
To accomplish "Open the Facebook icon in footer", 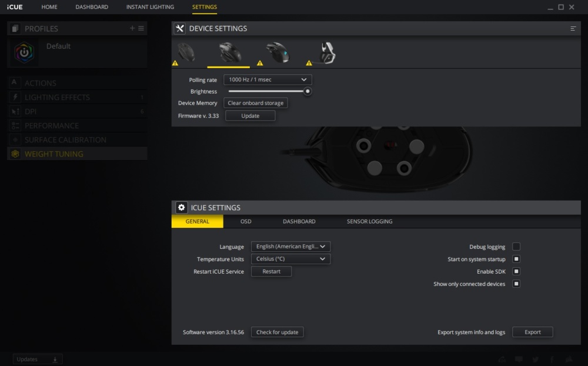I will coord(552,360).
